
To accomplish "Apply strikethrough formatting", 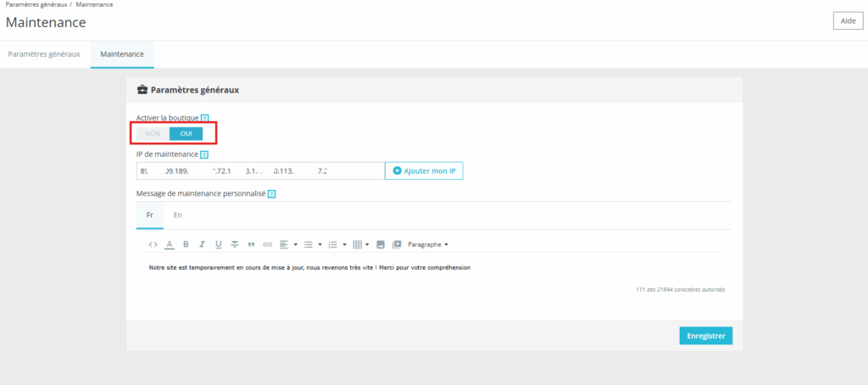I will (235, 244).
